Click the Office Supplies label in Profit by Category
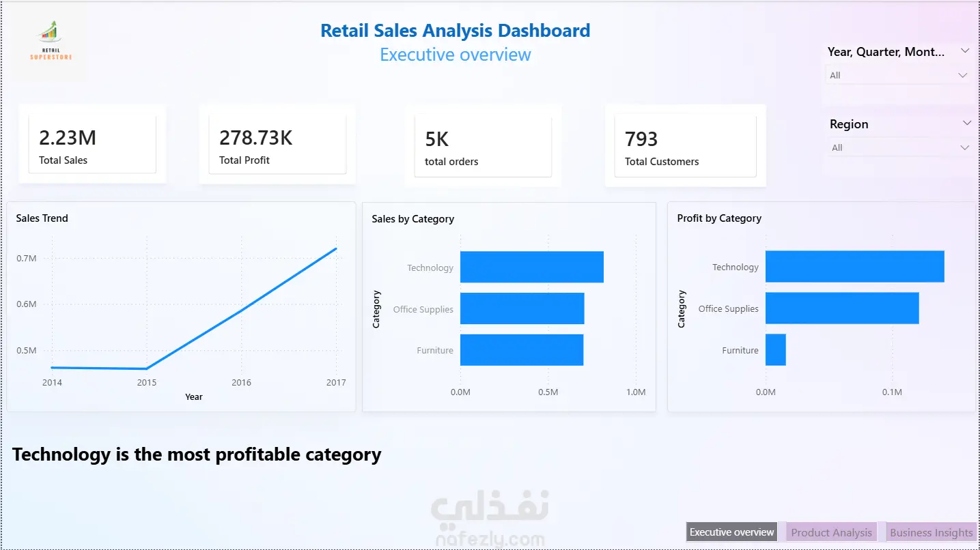This screenshot has width=980, height=550. (729, 308)
